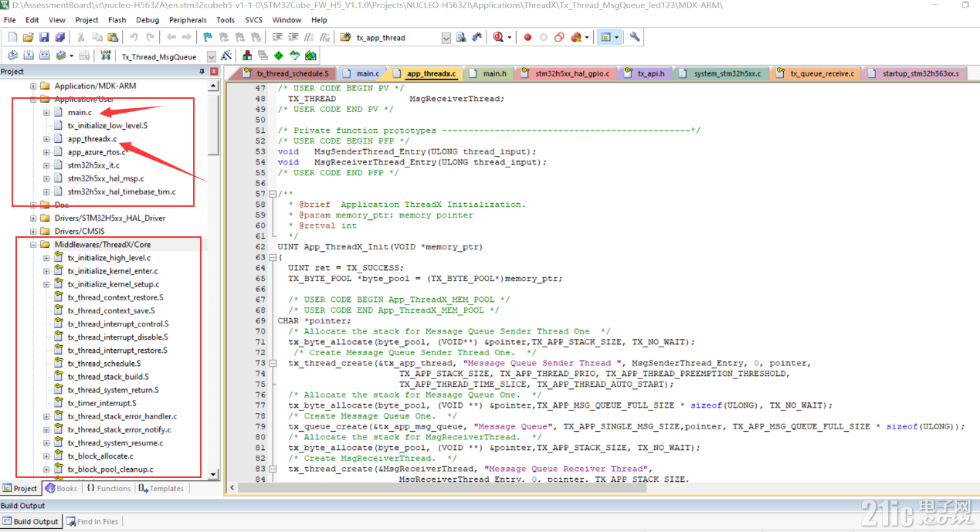Screen dimensions: 980x532
Task: Open the Configuration wrench icon
Action: tap(635, 37)
